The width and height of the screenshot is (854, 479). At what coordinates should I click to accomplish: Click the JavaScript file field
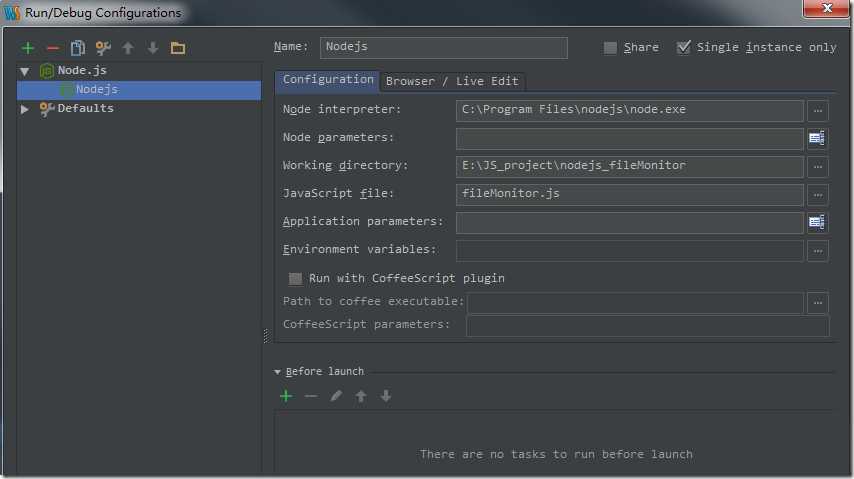[630, 195]
